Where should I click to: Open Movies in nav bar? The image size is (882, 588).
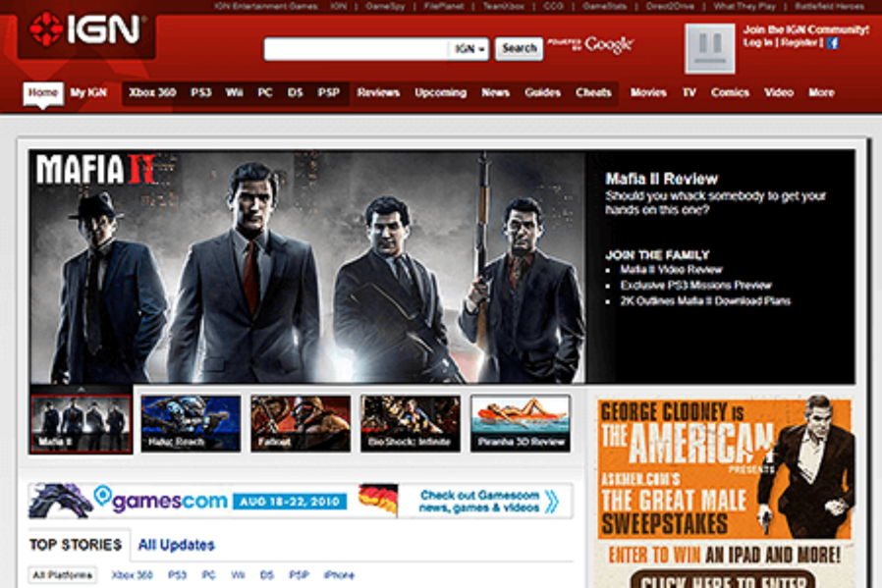point(648,92)
